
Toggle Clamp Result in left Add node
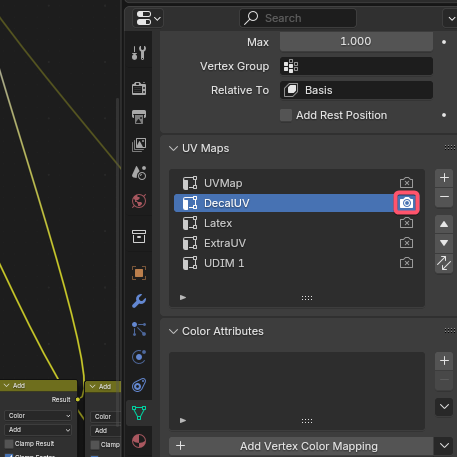pos(9,444)
